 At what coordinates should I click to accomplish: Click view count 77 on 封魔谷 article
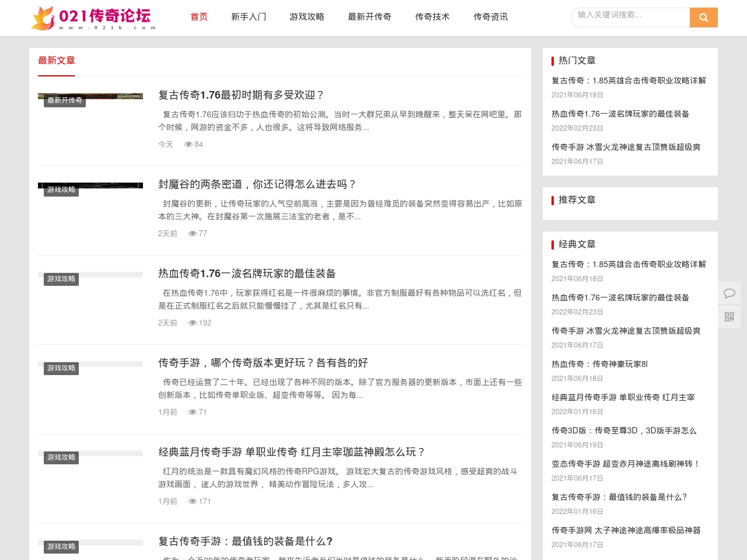tap(203, 234)
